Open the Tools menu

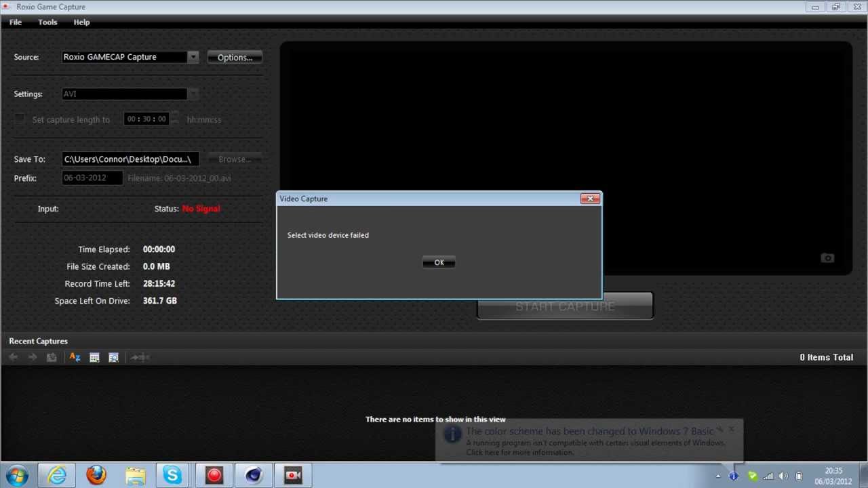(x=47, y=22)
